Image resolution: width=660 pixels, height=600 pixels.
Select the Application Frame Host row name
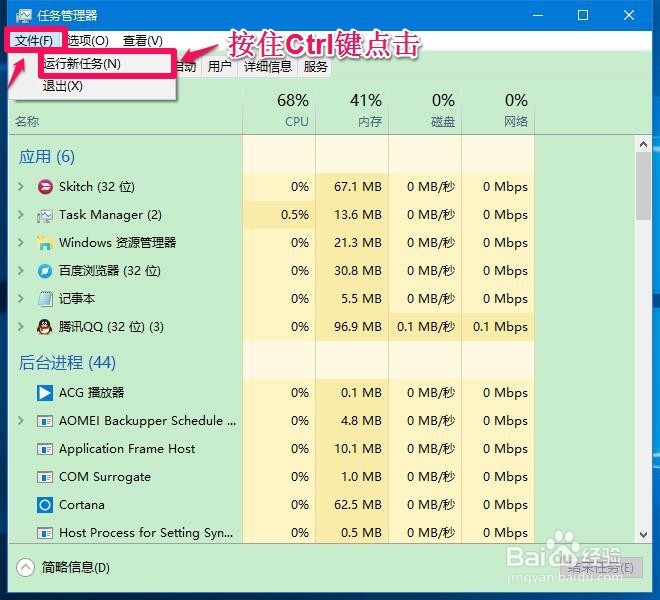(x=127, y=448)
